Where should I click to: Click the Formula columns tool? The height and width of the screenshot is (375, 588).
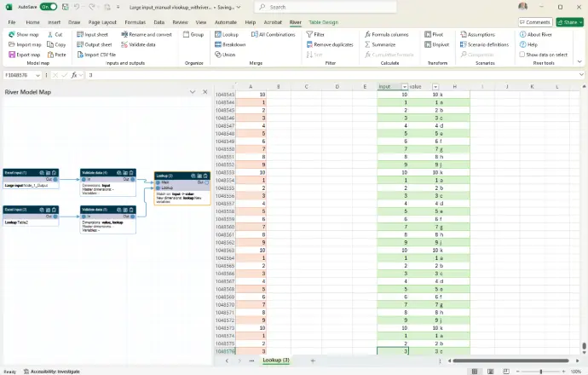click(x=389, y=34)
